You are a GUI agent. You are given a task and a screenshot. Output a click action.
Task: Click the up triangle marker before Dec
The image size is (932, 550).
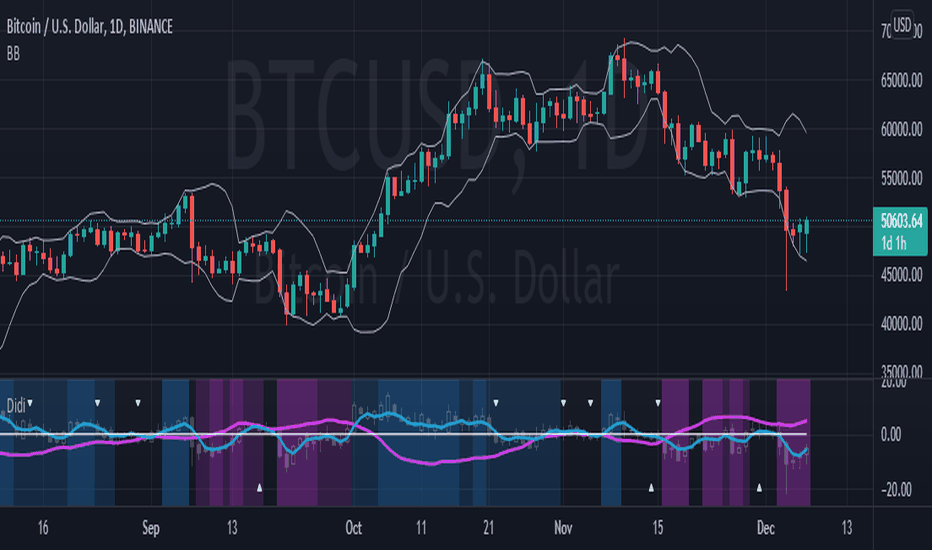759,488
